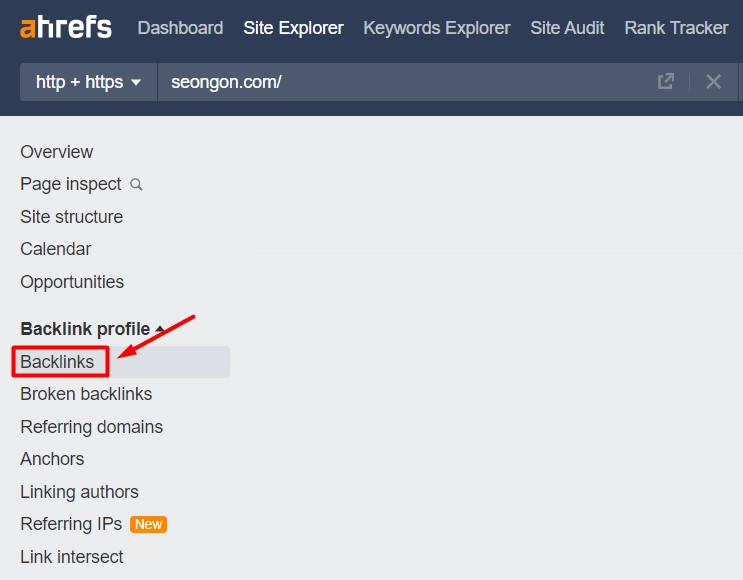
Task: Open Referring IPs report
Action: pos(71,524)
